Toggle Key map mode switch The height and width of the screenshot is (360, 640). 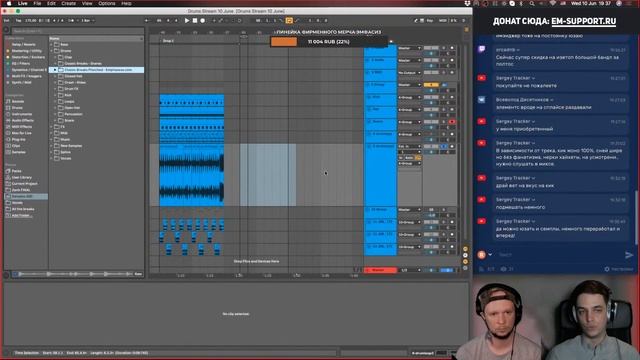tap(429, 20)
